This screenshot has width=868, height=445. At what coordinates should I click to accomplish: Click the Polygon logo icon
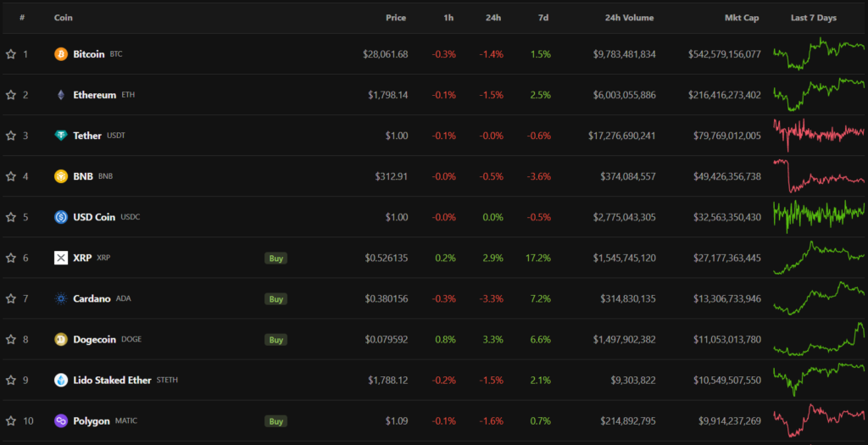(61, 421)
